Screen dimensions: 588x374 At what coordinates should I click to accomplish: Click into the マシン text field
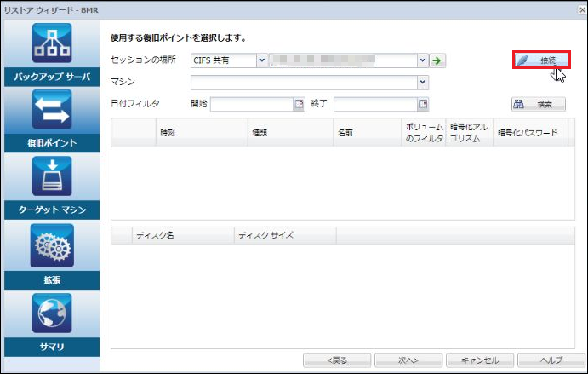pos(304,83)
